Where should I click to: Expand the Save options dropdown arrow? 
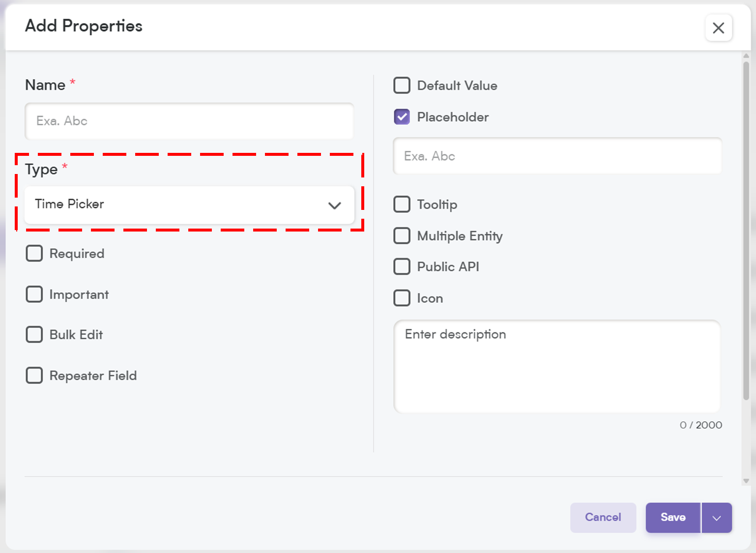[717, 518]
